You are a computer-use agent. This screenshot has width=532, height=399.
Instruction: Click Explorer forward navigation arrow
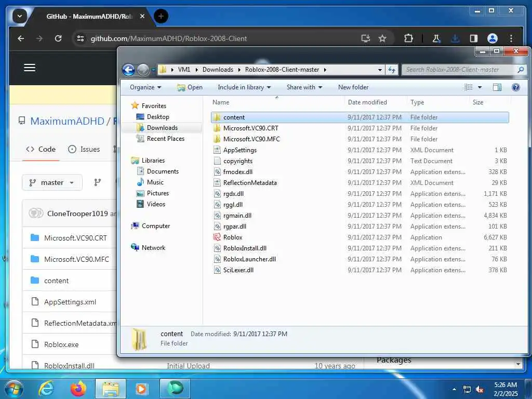pos(143,70)
